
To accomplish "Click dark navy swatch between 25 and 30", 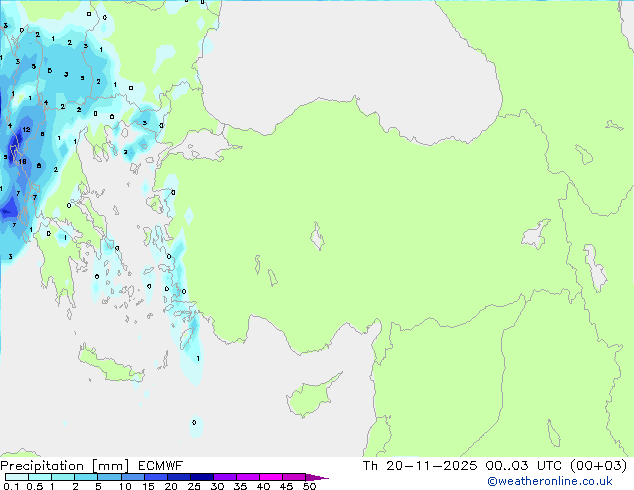I will 201,477.
